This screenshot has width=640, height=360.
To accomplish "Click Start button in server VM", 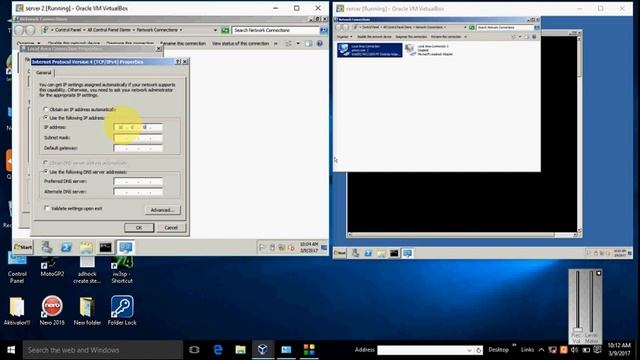I will 340,253.
